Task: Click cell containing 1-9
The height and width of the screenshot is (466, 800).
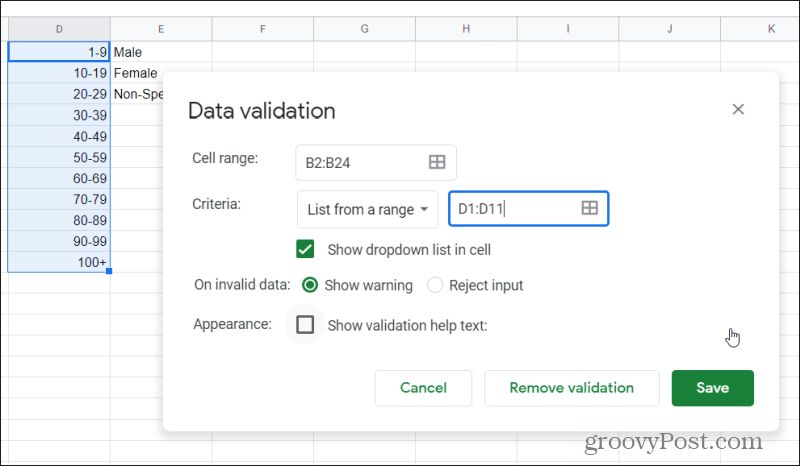Action: pos(58,51)
